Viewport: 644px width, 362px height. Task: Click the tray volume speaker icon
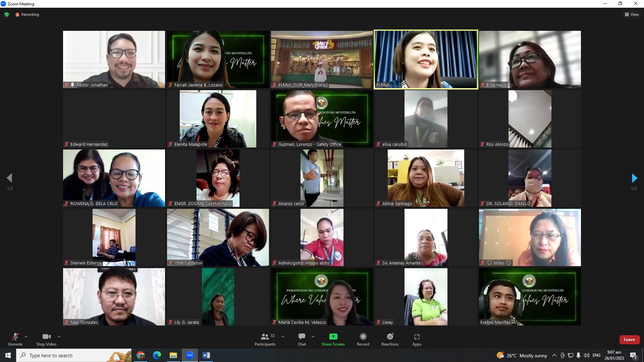[586, 355]
